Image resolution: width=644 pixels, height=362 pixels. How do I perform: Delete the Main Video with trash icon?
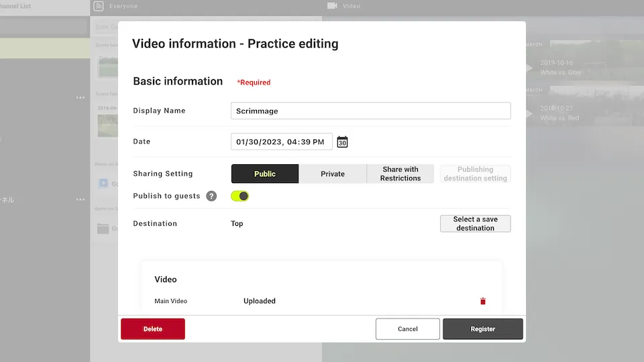pyautogui.click(x=482, y=301)
